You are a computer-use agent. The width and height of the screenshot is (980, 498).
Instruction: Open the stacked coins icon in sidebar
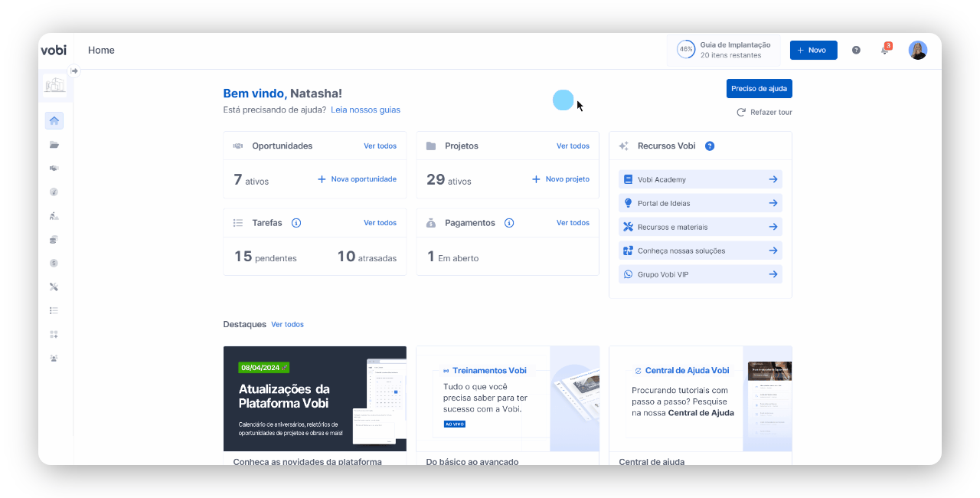[54, 240]
